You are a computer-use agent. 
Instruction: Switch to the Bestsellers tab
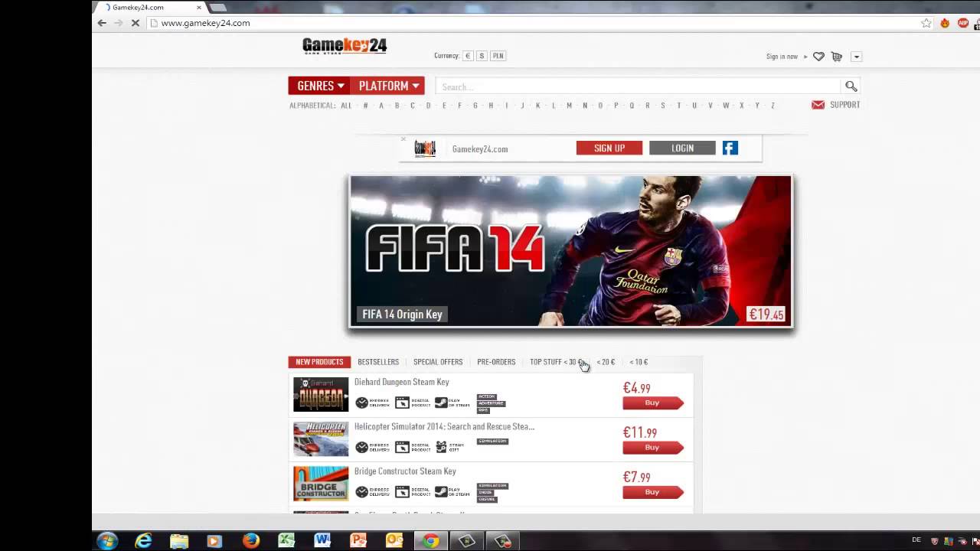[378, 362]
